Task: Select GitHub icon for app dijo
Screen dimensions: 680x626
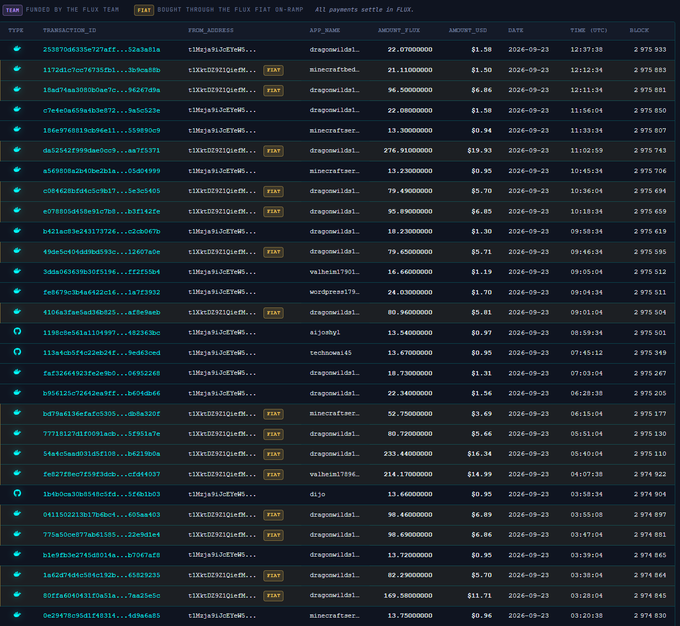Action: click(17, 493)
